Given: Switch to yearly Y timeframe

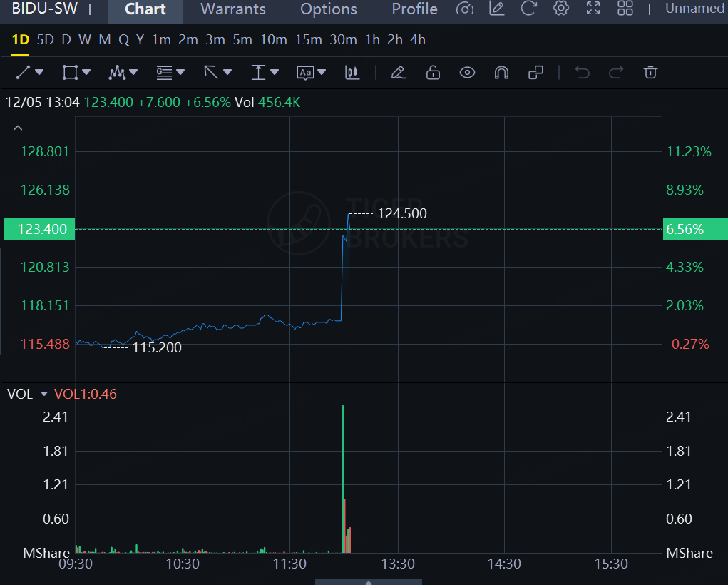Looking at the screenshot, I should [x=140, y=39].
